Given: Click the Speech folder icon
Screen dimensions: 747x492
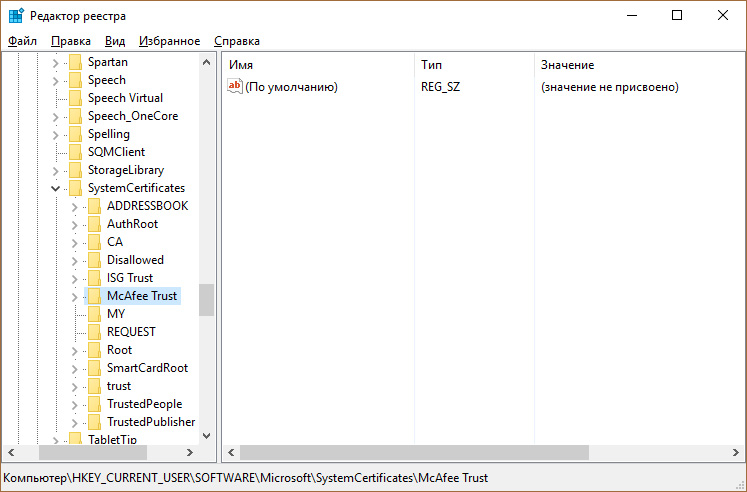Looking at the screenshot, I should (75, 80).
